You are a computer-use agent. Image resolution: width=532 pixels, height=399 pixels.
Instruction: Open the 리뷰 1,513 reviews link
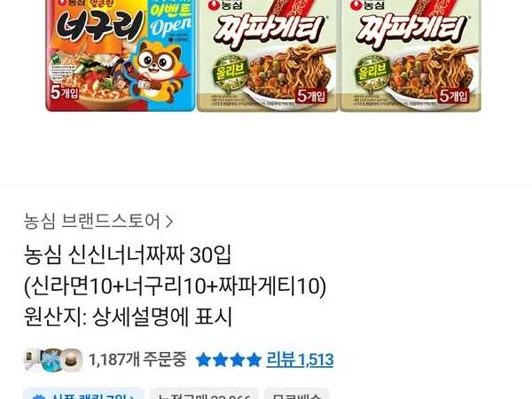tap(300, 360)
